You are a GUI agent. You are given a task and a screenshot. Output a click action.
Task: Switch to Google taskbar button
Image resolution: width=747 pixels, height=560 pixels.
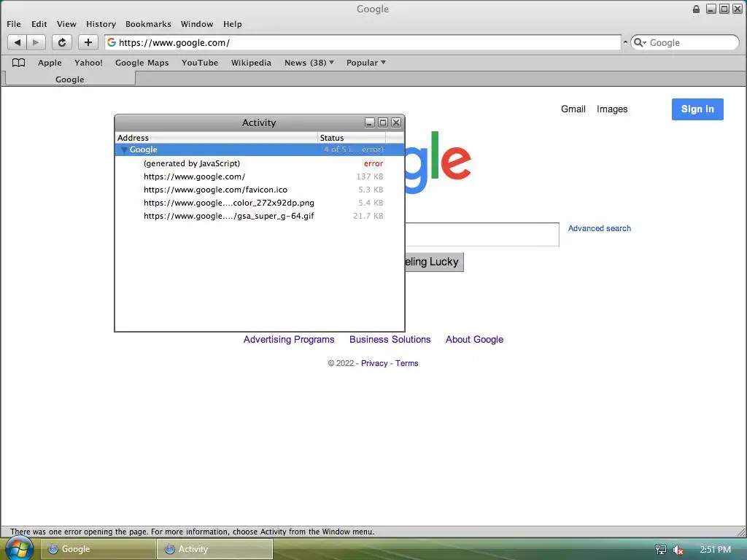click(x=98, y=549)
